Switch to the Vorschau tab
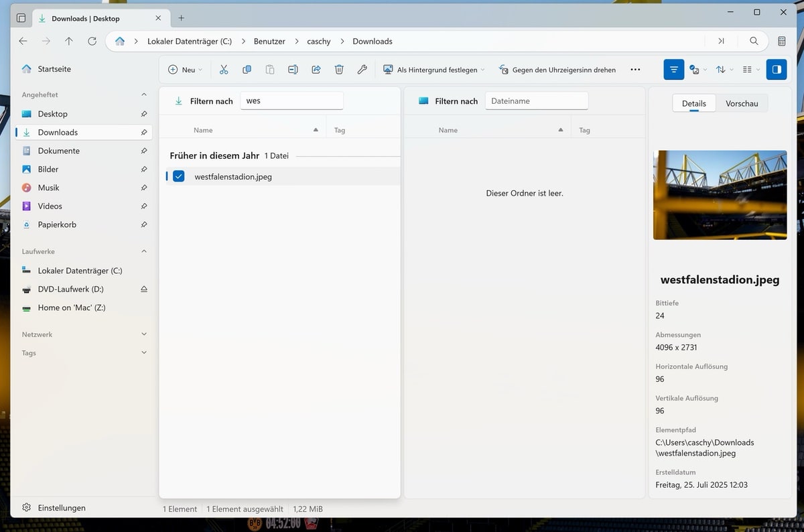804x532 pixels. pos(742,103)
